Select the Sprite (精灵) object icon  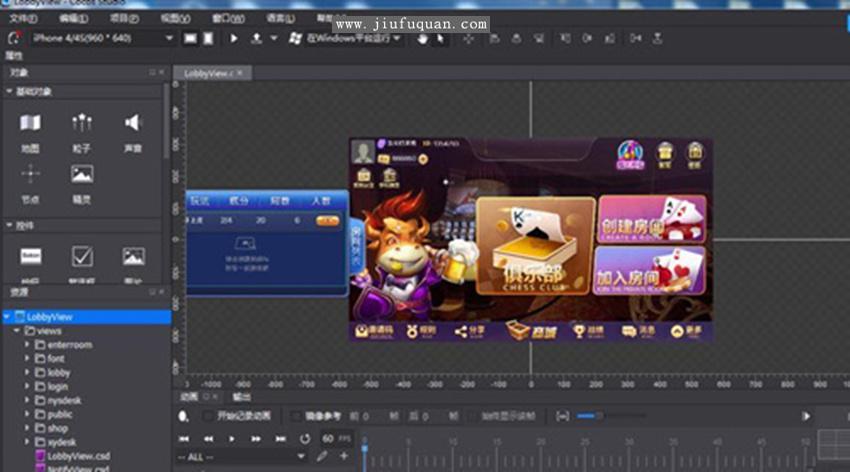[x=82, y=174]
